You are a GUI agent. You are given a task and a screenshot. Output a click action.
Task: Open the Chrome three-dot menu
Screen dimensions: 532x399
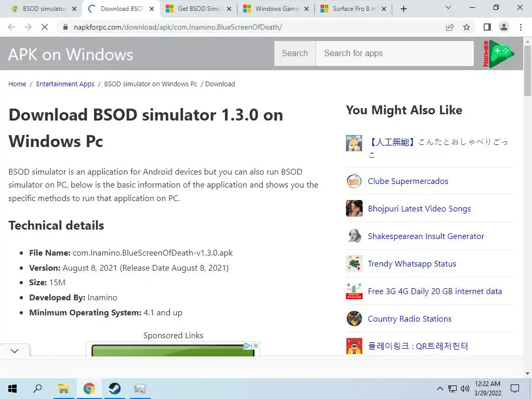pos(521,27)
